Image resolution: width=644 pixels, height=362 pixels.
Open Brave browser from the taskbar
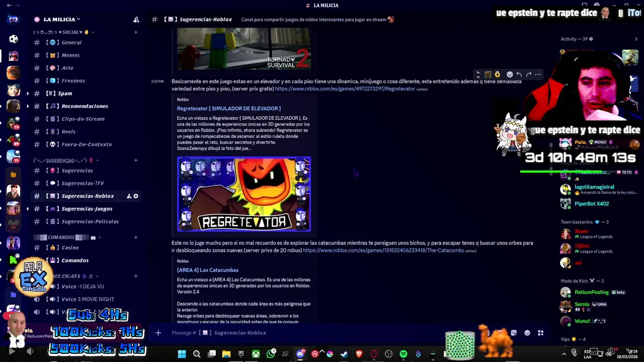click(x=359, y=354)
